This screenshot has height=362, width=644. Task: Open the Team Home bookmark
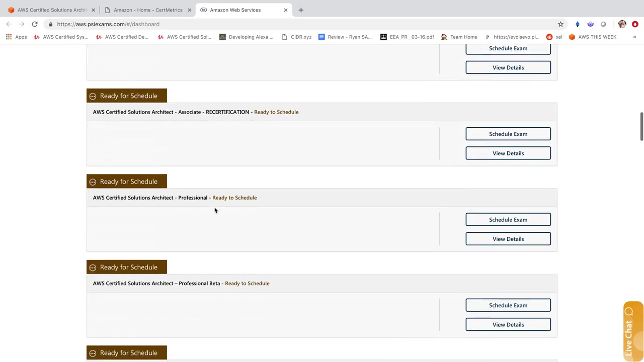(x=459, y=37)
